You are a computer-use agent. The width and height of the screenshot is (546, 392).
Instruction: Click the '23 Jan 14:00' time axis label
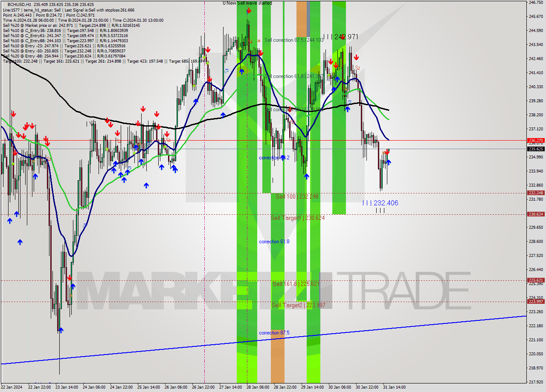click(x=66, y=387)
